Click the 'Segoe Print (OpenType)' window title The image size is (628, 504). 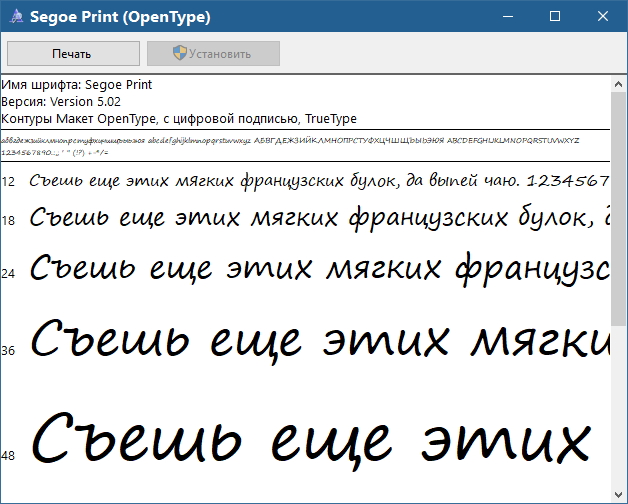tap(120, 17)
